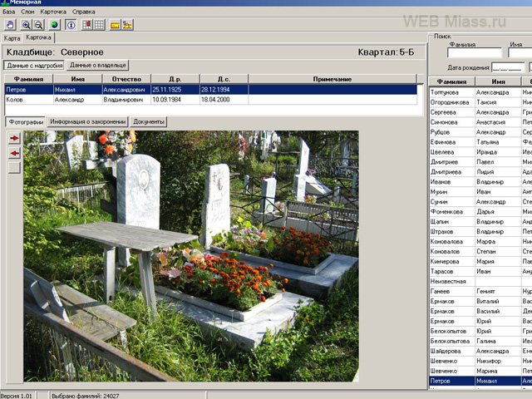This screenshot has height=399, width=532.
Task: Click the globe full-extent icon
Action: (55, 25)
